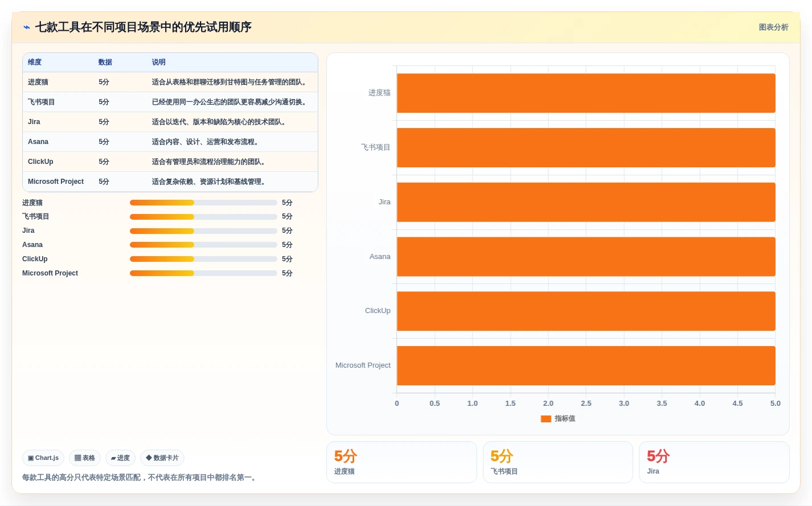812x506 pixels.
Task: Click the ClickUp bar in the chart
Action: pyautogui.click(x=586, y=311)
